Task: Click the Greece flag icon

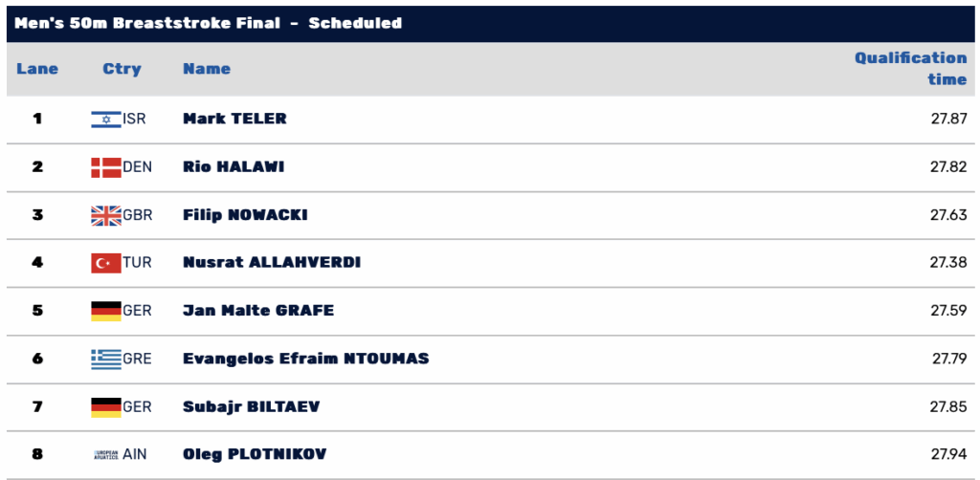Action: pos(105,359)
